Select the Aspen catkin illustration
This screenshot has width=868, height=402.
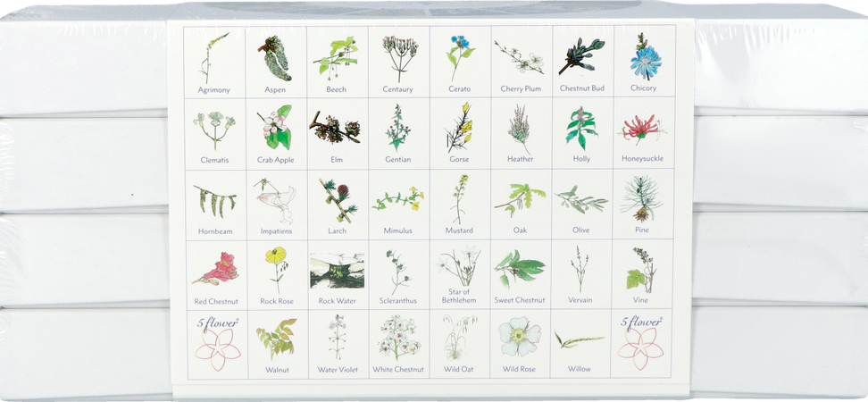274,58
